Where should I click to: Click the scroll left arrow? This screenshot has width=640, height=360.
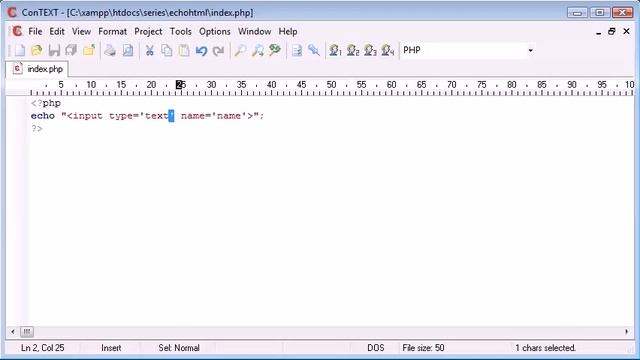coord(13,331)
